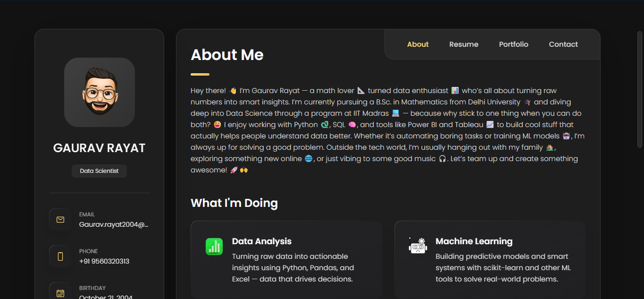The width and height of the screenshot is (644, 299).
Task: Switch to the Resume tab
Action: 464,44
